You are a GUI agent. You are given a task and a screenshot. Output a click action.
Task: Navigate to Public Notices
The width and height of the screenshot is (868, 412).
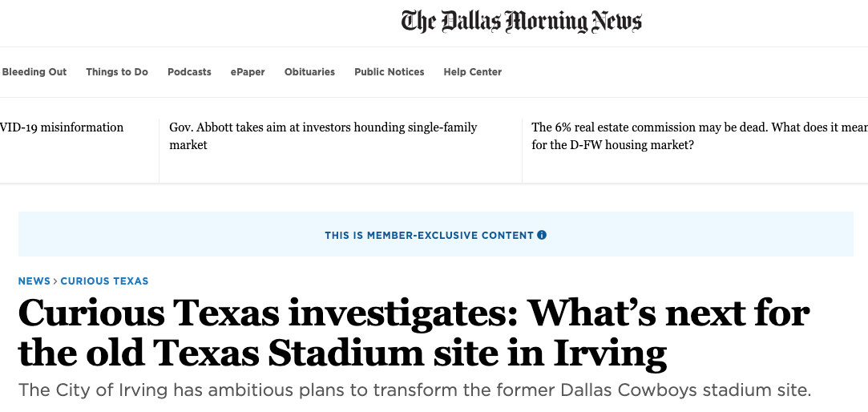coord(390,72)
